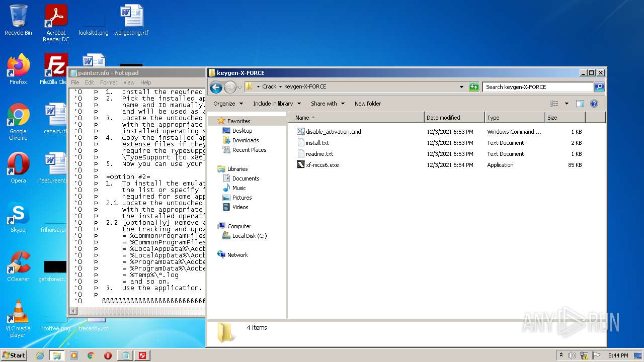Click the search magnifier icon
Image resolution: width=644 pixels, height=362 pixels.
pos(599,87)
